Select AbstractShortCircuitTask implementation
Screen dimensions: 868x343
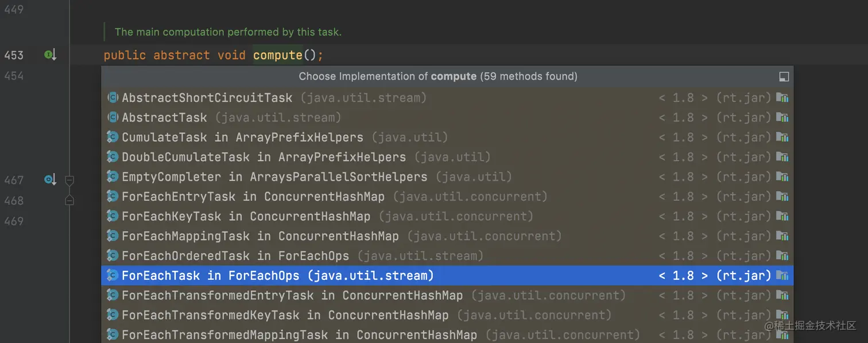(x=447, y=98)
